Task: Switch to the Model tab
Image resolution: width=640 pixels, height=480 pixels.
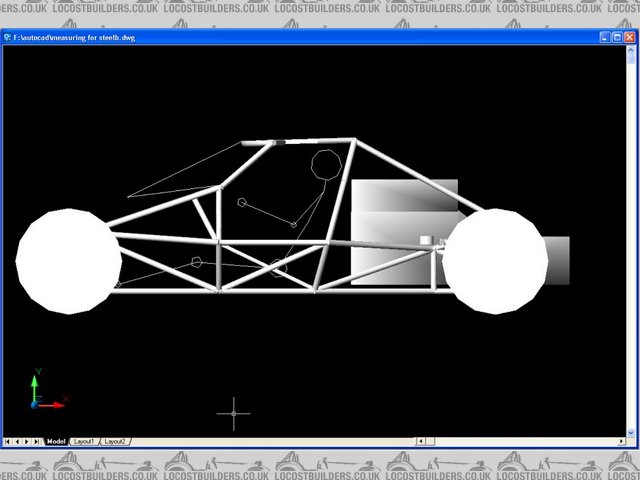Action: pos(56,441)
